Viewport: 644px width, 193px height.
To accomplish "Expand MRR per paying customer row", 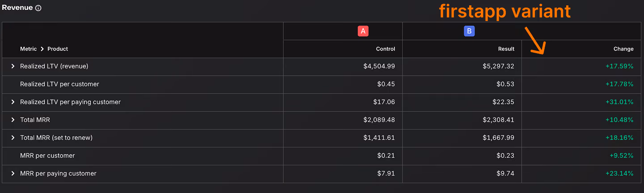I will (x=13, y=173).
